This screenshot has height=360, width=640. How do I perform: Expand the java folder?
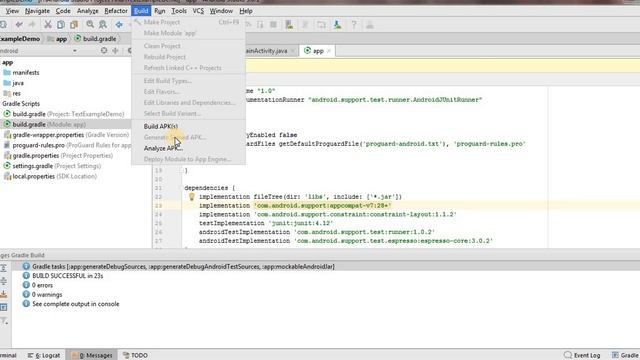13,83
